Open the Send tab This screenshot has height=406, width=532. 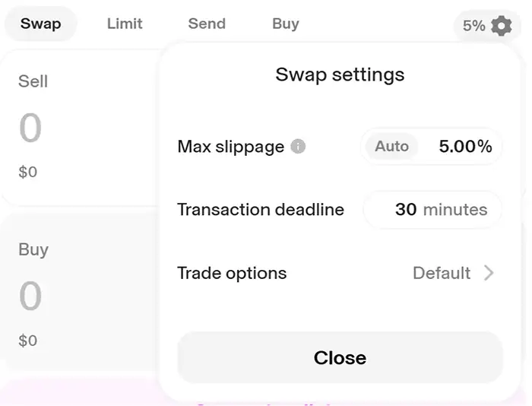coord(207,24)
